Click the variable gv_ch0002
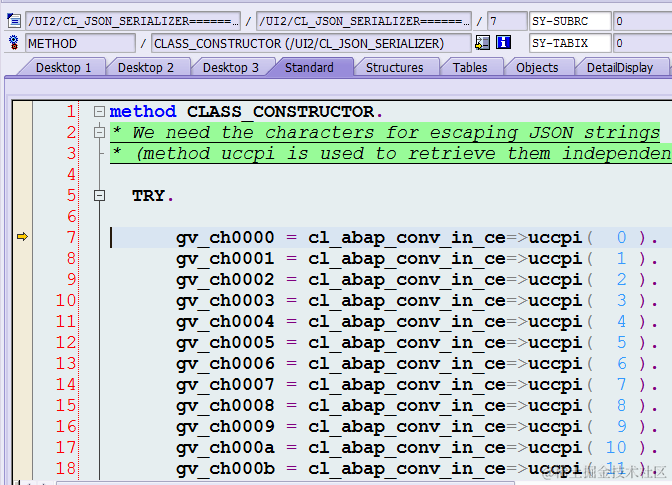Viewport: 672px width, 485px height. [x=225, y=280]
